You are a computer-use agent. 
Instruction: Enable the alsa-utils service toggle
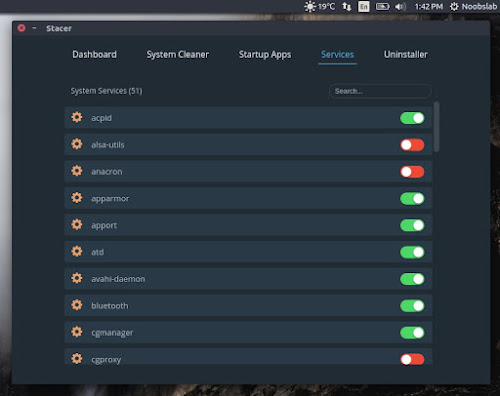pos(412,145)
